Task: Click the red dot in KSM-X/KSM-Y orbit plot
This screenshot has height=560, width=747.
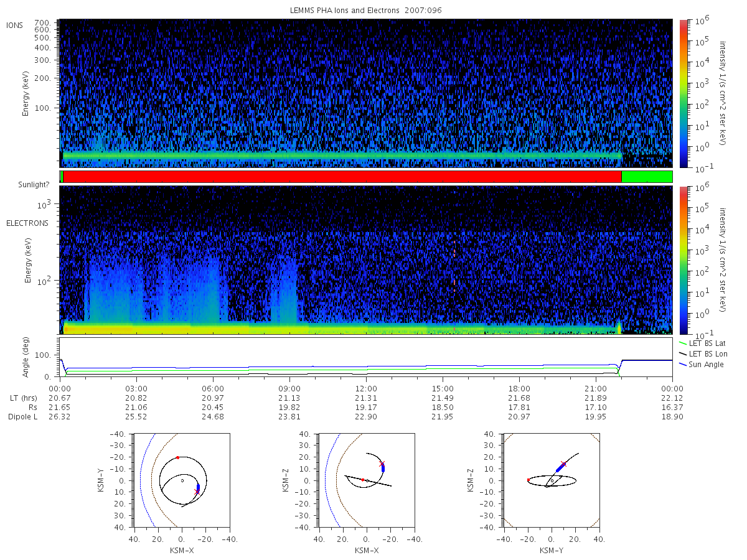Action: click(x=177, y=457)
